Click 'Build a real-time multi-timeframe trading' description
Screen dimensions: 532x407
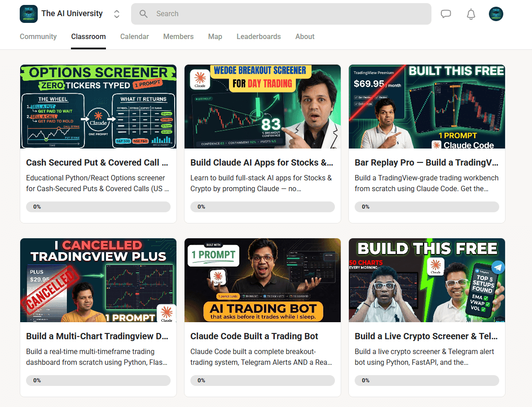tap(97, 357)
